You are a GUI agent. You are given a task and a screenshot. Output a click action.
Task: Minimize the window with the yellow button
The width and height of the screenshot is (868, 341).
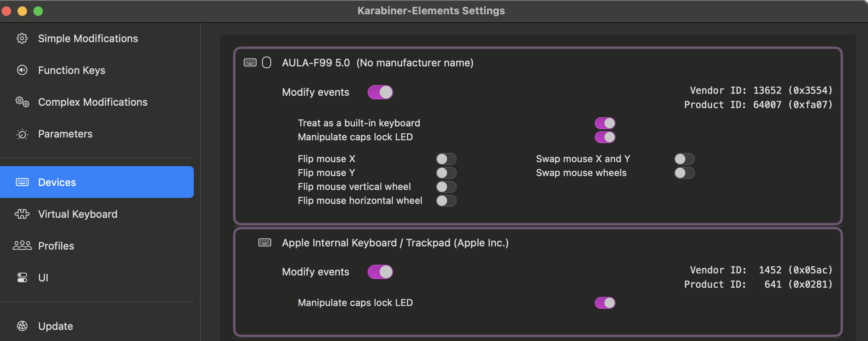[x=22, y=11]
